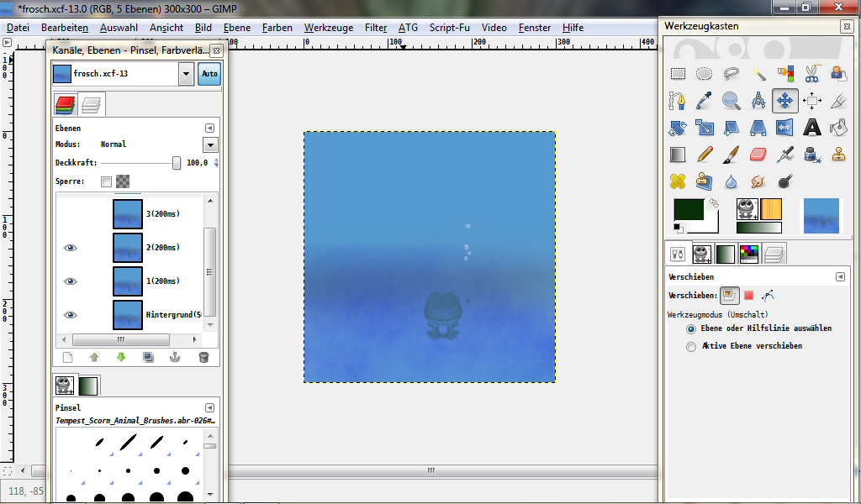Open the frosch.xcf-13 image dropdown
Image resolution: width=861 pixels, height=504 pixels.
pyautogui.click(x=186, y=73)
